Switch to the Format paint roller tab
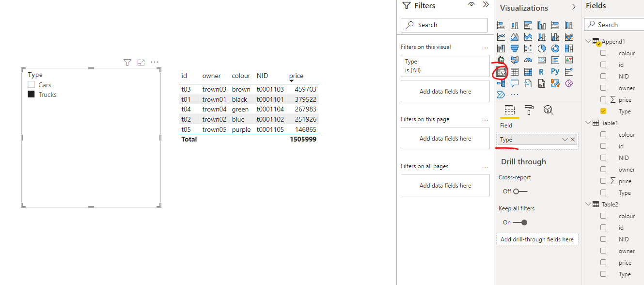 pos(529,110)
